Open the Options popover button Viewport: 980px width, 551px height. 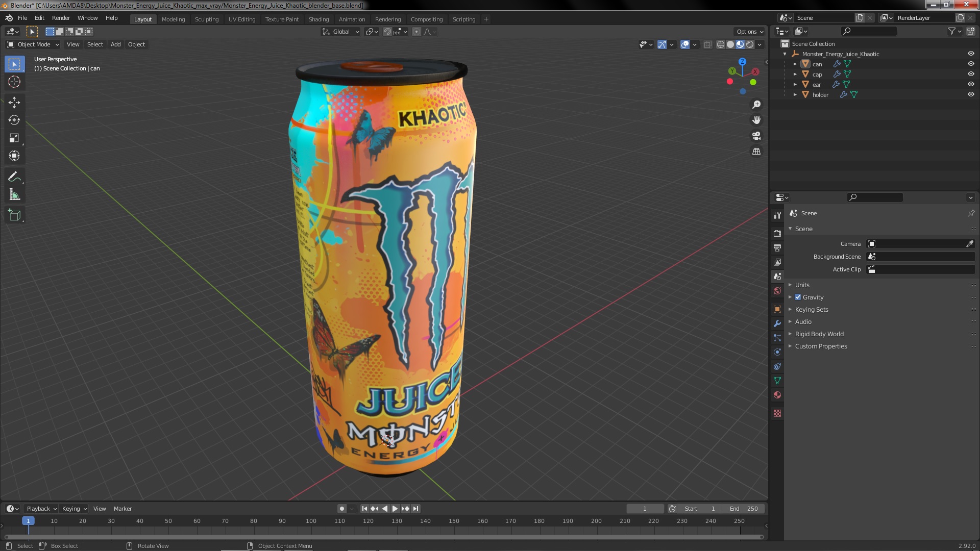[750, 32]
